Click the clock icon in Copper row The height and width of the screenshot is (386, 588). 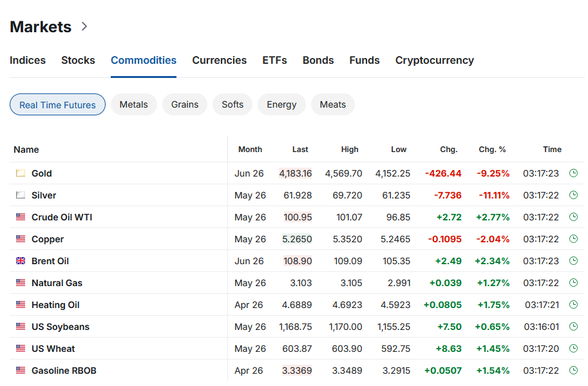click(573, 238)
